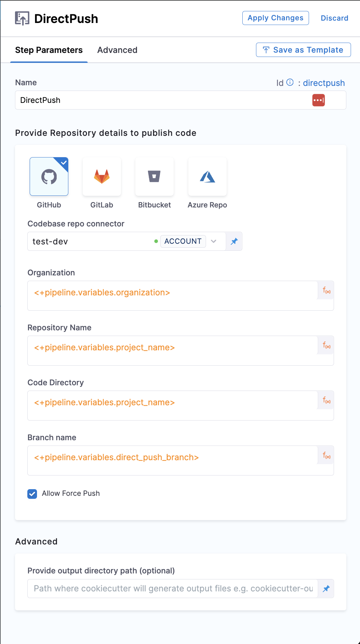
Task: Click the Id info icon
Action: 290,83
